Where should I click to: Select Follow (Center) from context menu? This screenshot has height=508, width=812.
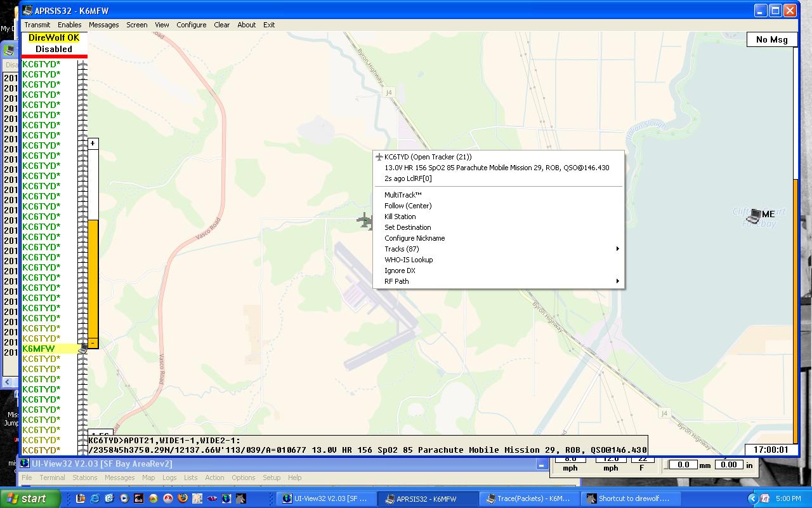tap(408, 206)
